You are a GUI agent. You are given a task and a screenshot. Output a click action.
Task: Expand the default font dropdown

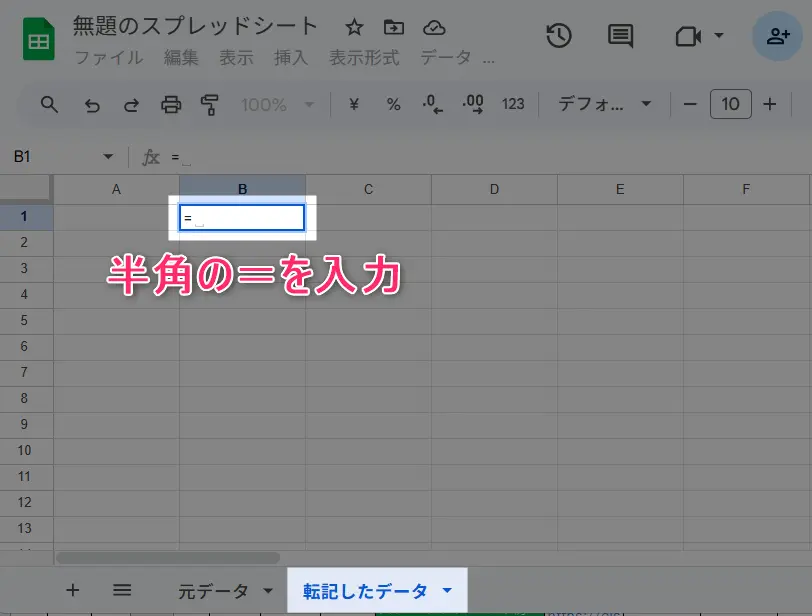[604, 104]
